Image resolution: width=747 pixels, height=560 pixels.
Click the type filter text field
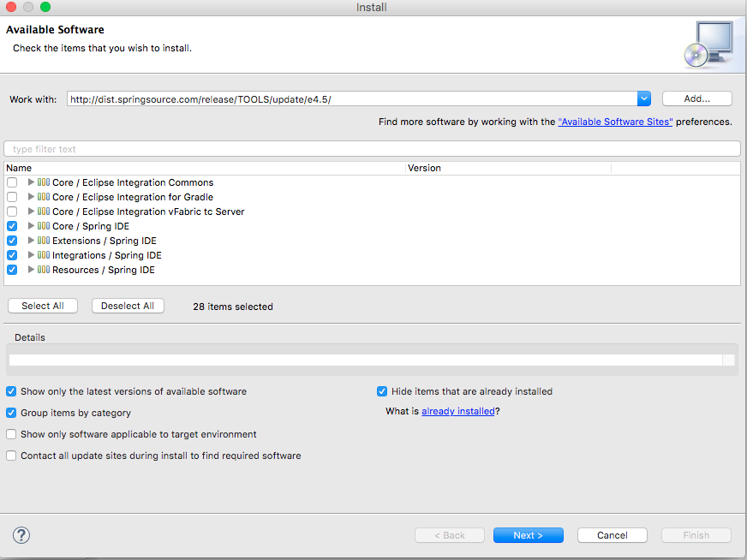372,149
